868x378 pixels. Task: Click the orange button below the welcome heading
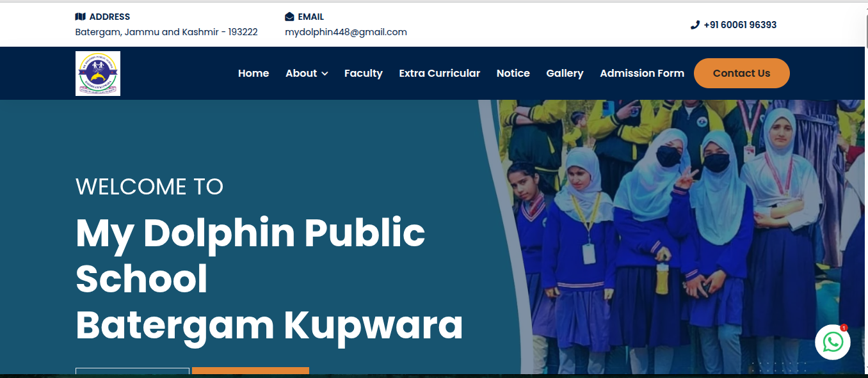(x=250, y=374)
